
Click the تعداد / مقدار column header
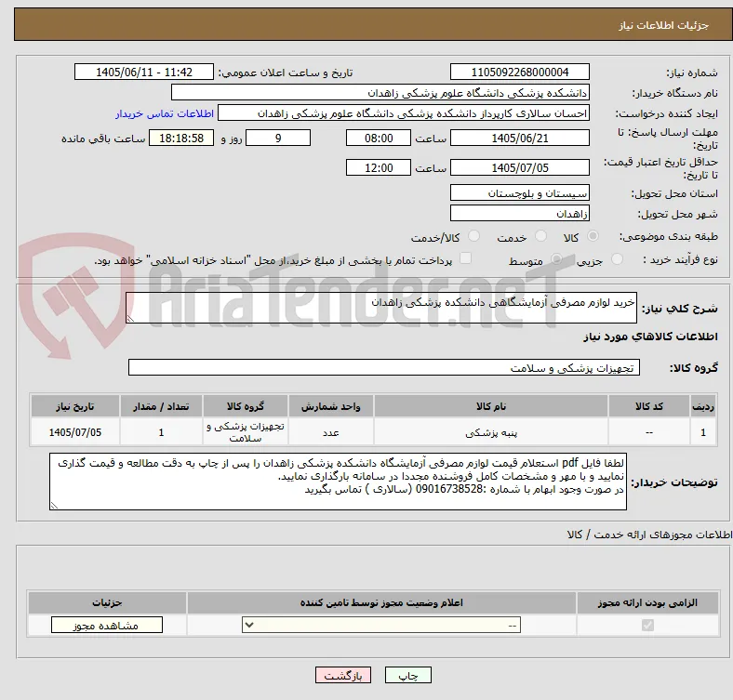(161, 406)
